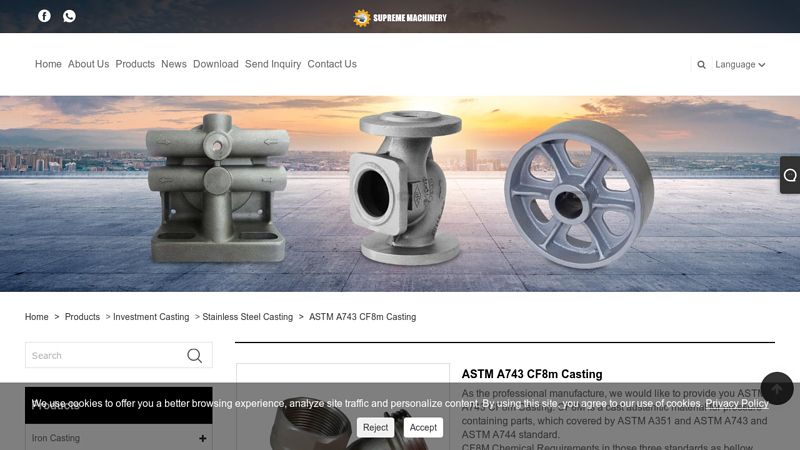Click the back-to-top arrow button
The height and width of the screenshot is (450, 800).
[x=777, y=389]
